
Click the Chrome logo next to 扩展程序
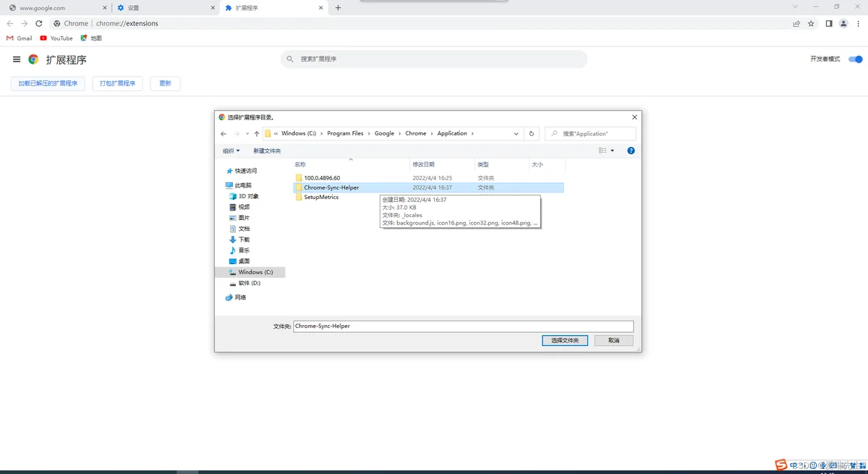click(x=33, y=59)
